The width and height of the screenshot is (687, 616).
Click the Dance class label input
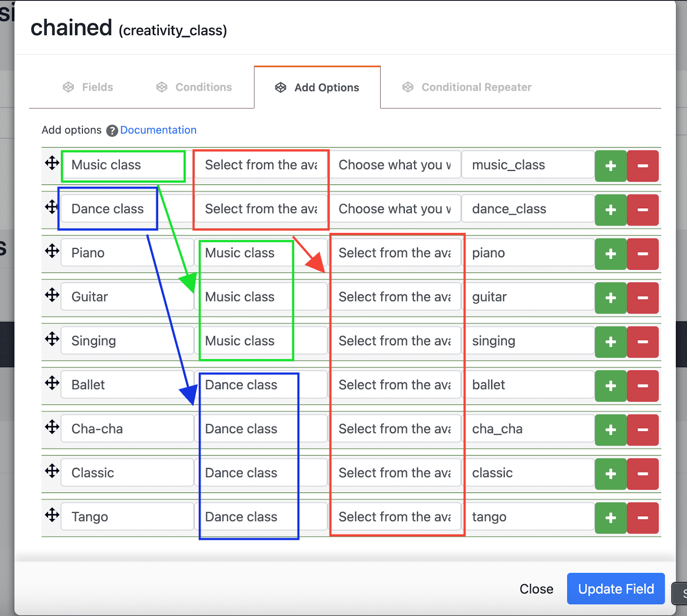(x=108, y=209)
